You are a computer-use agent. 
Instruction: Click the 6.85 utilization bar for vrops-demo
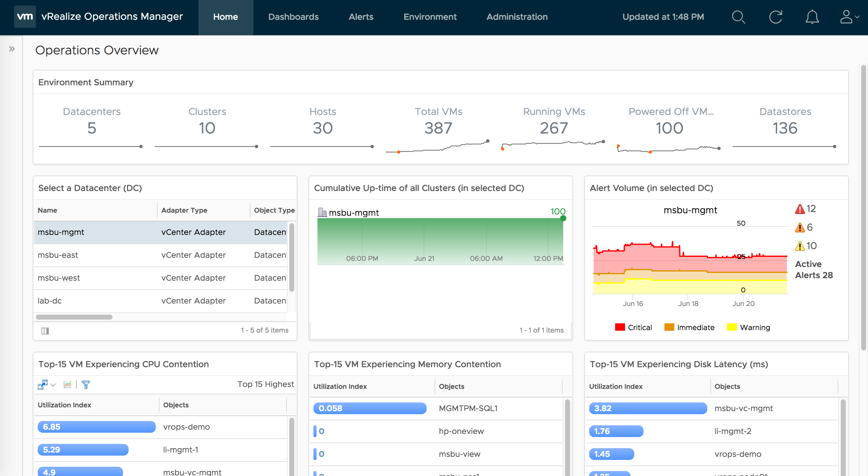96,427
